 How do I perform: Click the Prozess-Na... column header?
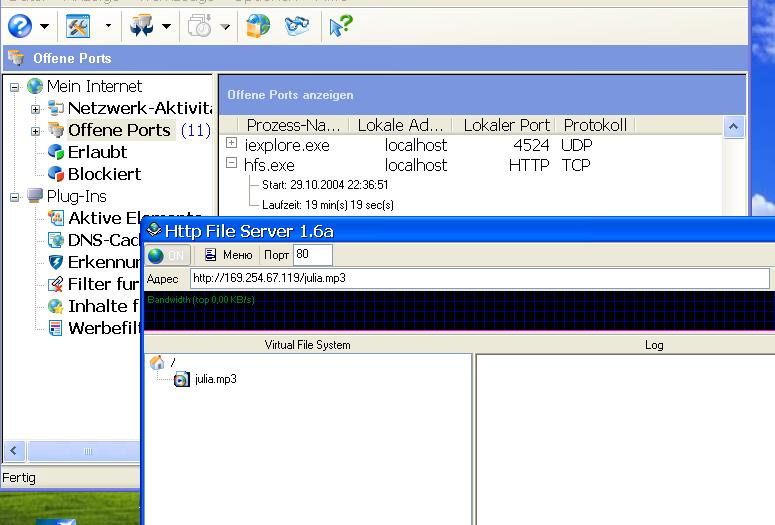point(294,126)
